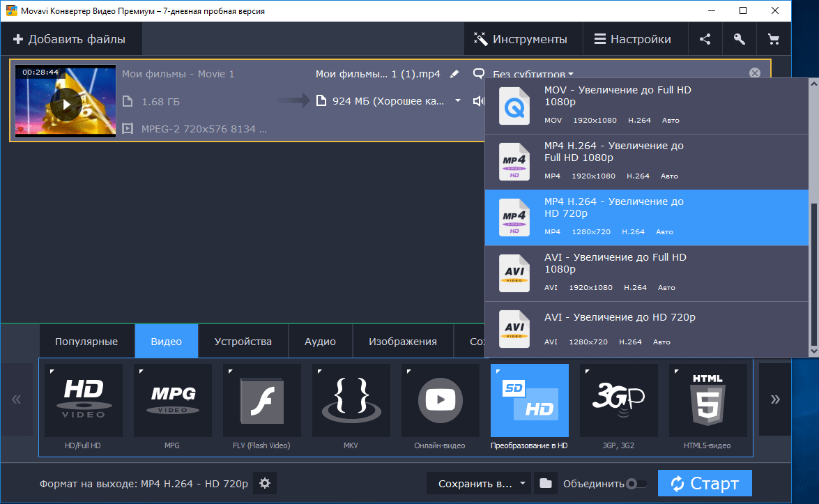Remove the file with the X icon
This screenshot has height=504, width=819.
(x=755, y=73)
